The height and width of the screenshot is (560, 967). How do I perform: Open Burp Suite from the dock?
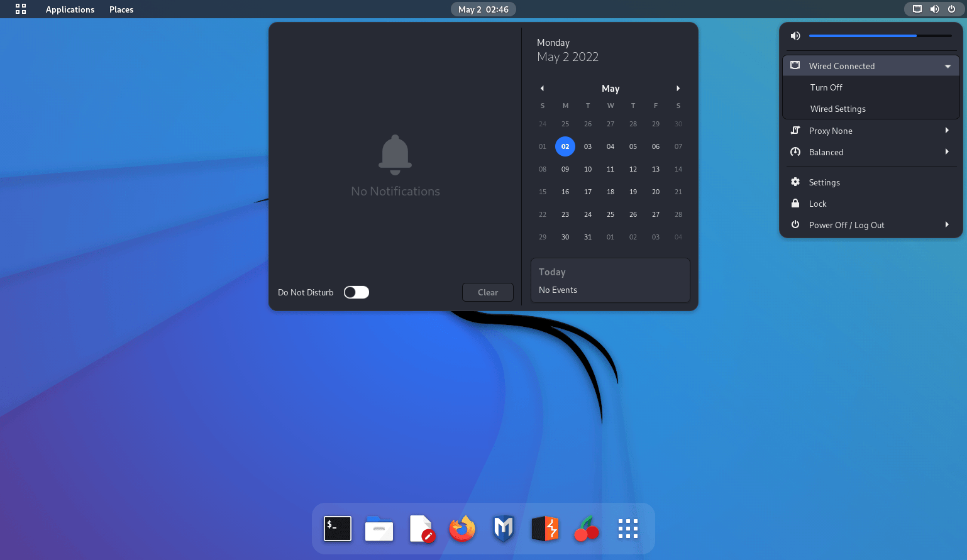pyautogui.click(x=545, y=529)
